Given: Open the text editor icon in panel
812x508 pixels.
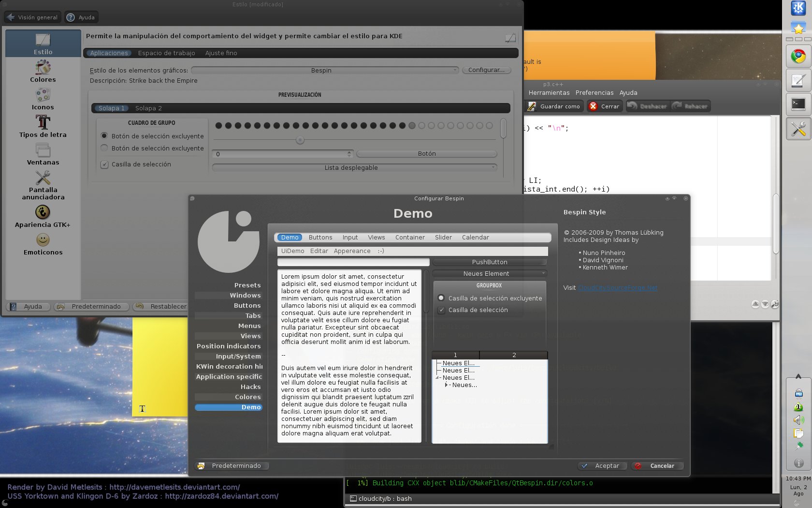Looking at the screenshot, I should 798,80.
